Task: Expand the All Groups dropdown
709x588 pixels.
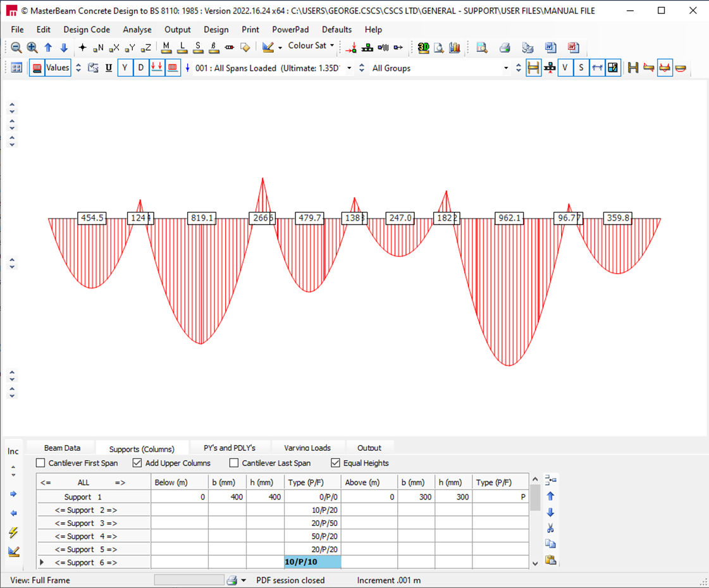Action: tap(506, 68)
